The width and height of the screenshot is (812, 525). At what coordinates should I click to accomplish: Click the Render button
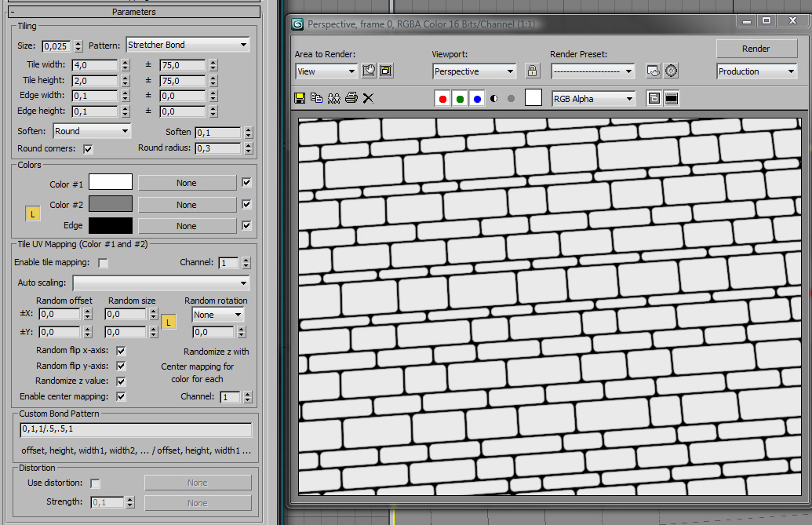[756, 49]
